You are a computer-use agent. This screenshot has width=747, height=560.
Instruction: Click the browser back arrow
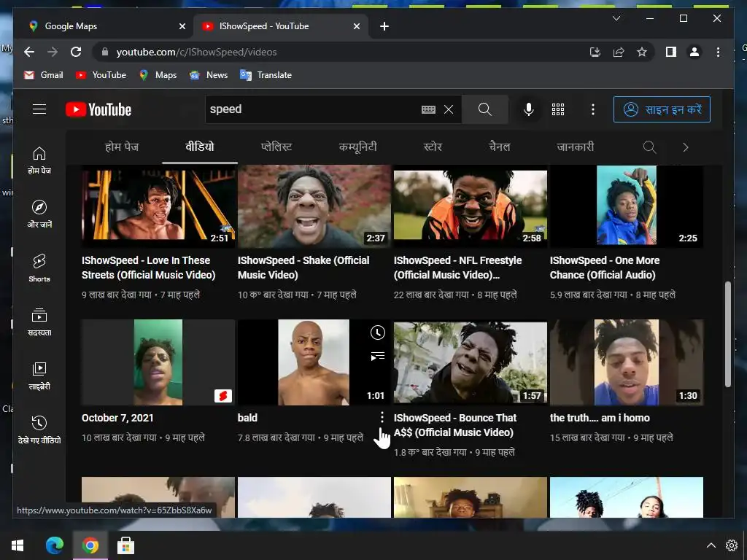coord(29,52)
